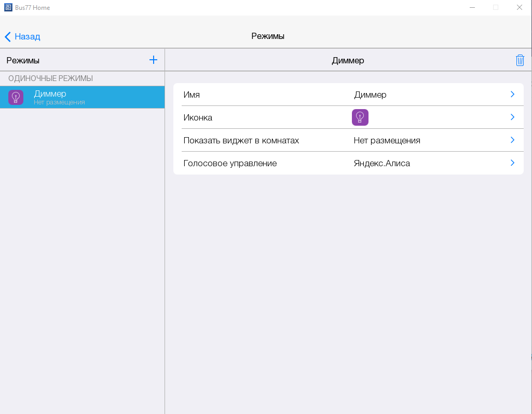The height and width of the screenshot is (414, 532).
Task: Open the Имя row chevron arrow
Action: tap(512, 95)
